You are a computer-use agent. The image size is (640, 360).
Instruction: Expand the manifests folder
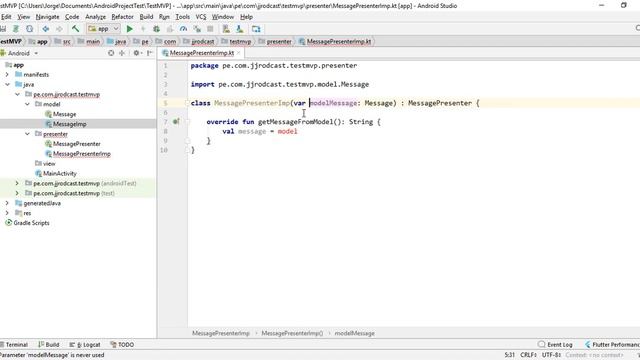tap(7, 75)
